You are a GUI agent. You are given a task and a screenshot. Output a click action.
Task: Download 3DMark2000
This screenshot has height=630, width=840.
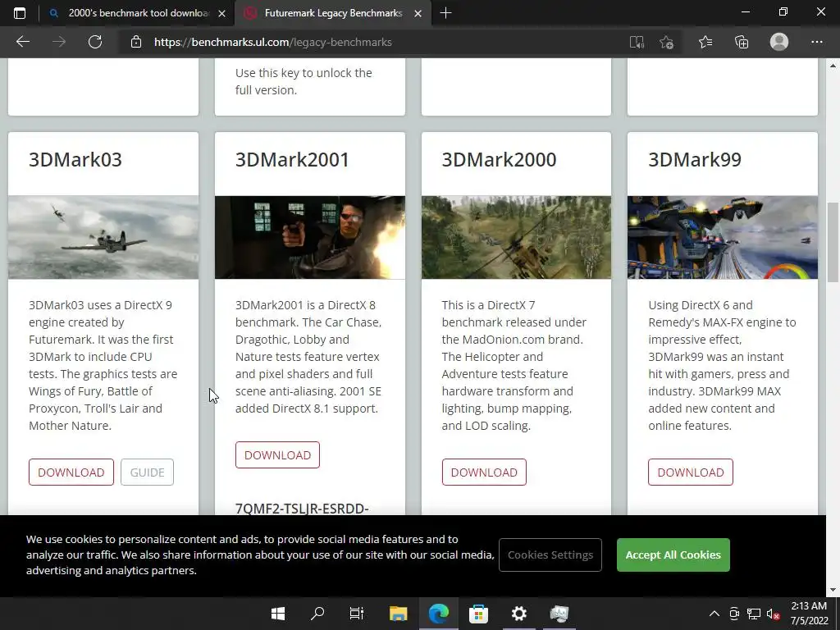pyautogui.click(x=484, y=472)
